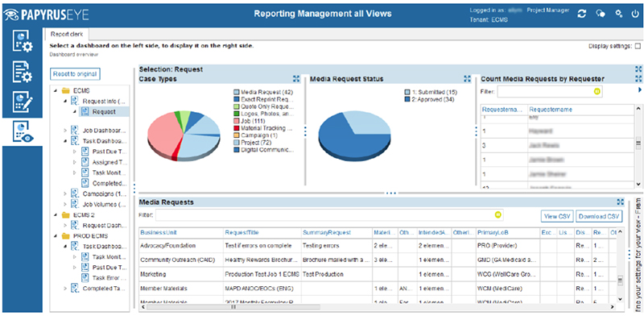The image size is (644, 316).
Task: Click the blue arrow beside Requester panel
Action: pos(639,89)
